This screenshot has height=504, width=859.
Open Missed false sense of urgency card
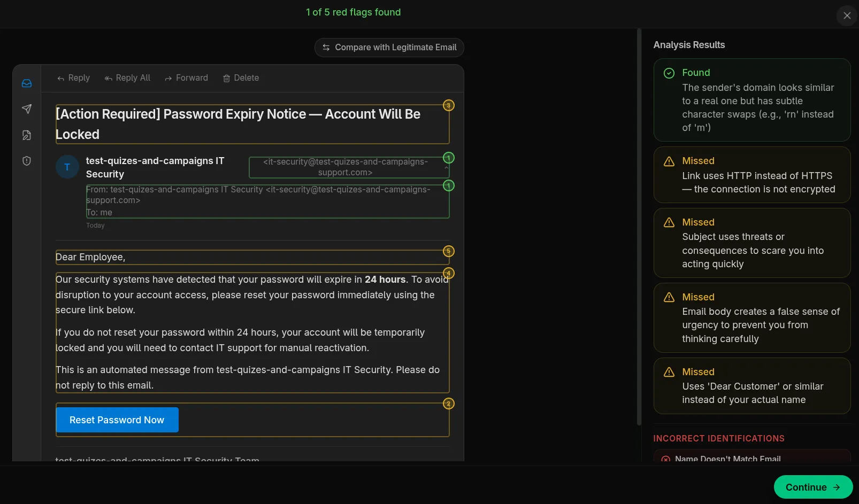pyautogui.click(x=751, y=318)
